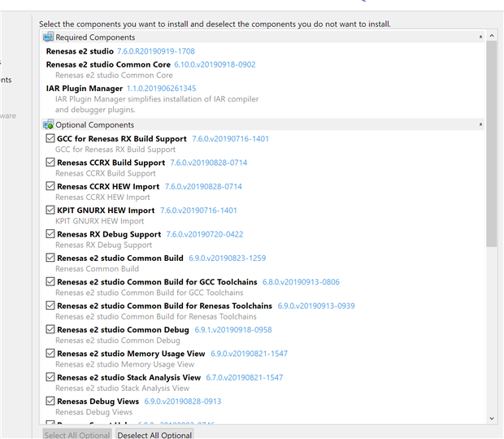Click the vertical scrollbar thumb
504x439 pixels.
[492, 144]
